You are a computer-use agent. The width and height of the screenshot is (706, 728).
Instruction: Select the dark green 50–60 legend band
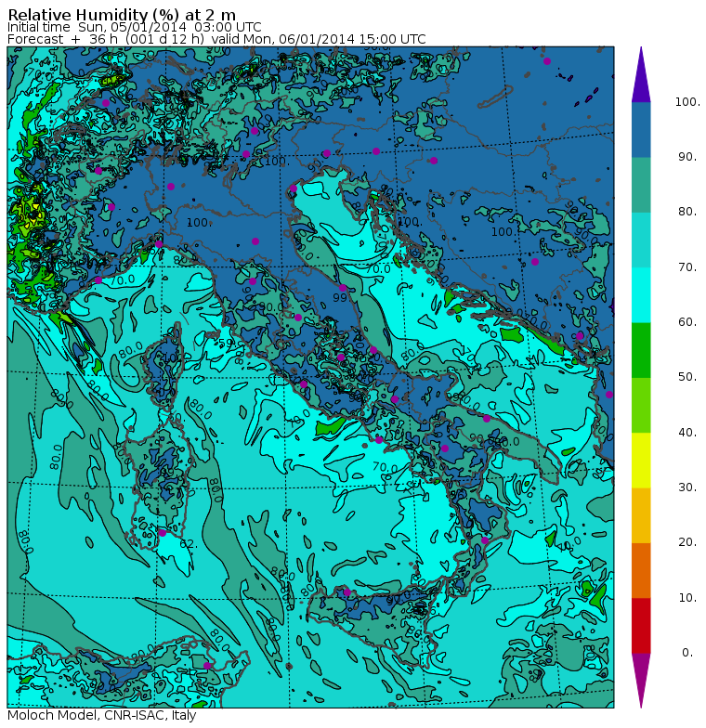point(641,350)
